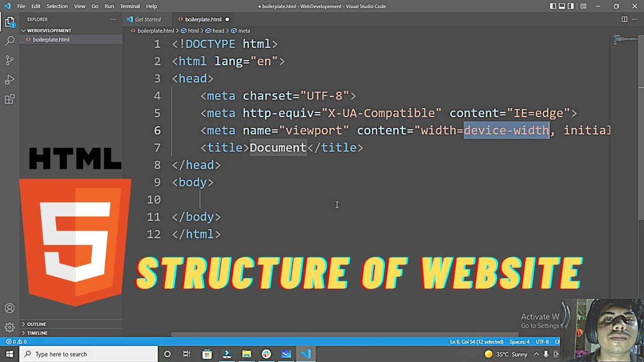644x362 pixels.
Task: Click the horizontal editor scrollbar
Action: 345,334
